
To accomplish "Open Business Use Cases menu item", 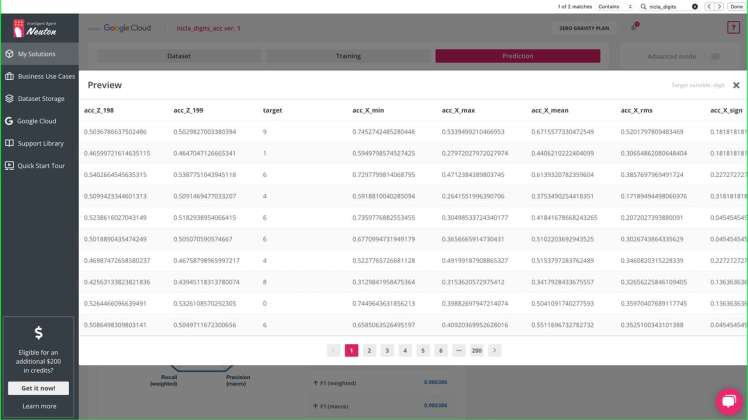I will pyautogui.click(x=40, y=76).
